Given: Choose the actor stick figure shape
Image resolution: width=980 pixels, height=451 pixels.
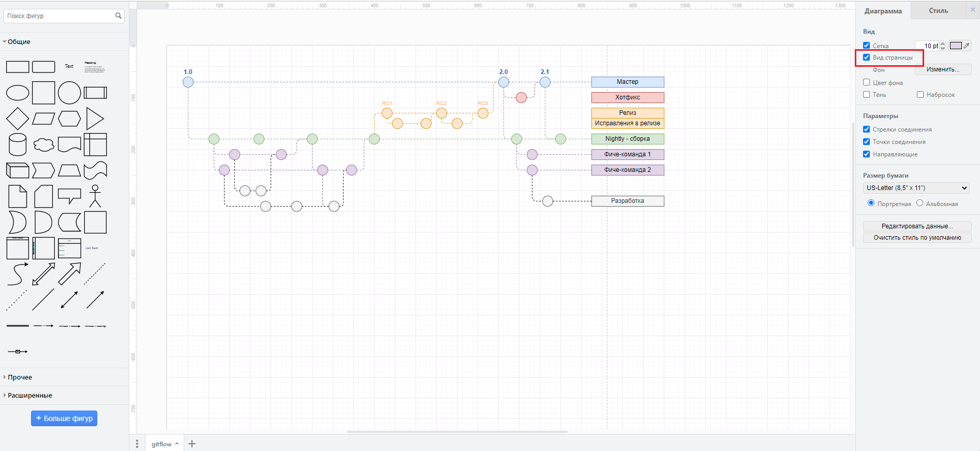Looking at the screenshot, I should pyautogui.click(x=95, y=196).
